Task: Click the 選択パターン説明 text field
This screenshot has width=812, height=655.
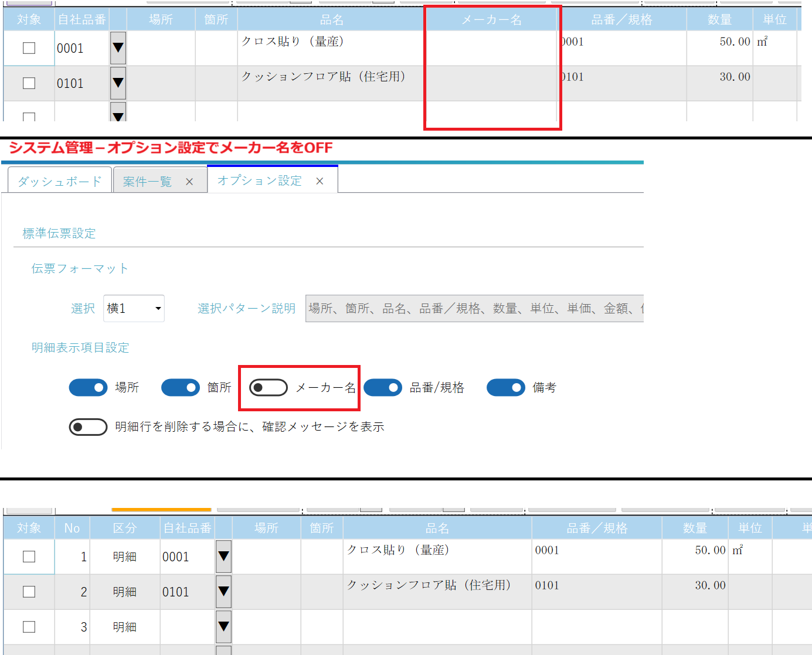Action: coord(474,308)
